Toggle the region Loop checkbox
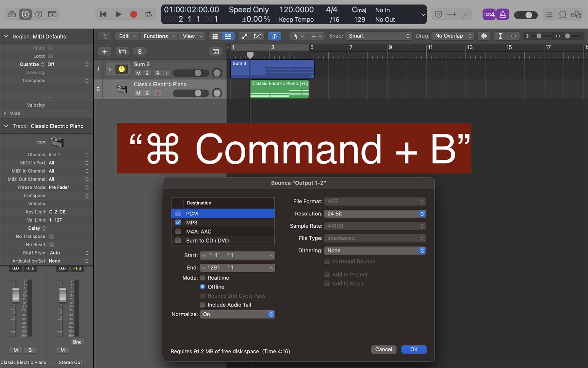The width and height of the screenshot is (588, 368). [x=51, y=56]
